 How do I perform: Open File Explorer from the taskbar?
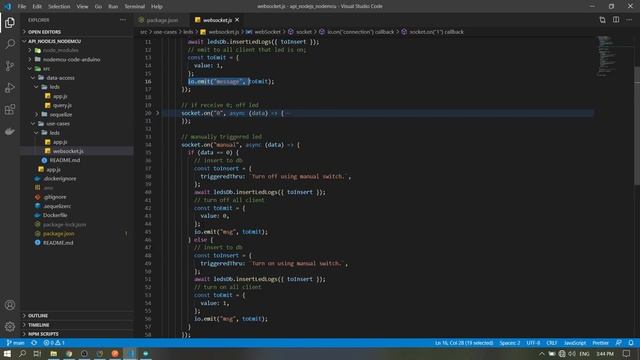pyautogui.click(x=53, y=353)
